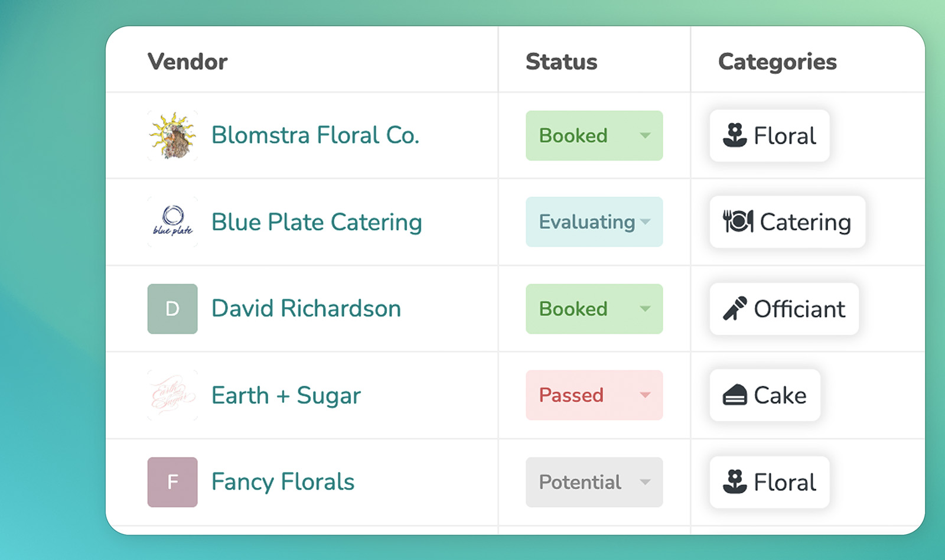Image resolution: width=945 pixels, height=560 pixels.
Task: Open the Earth + Sugar vendor page
Action: coord(286,395)
